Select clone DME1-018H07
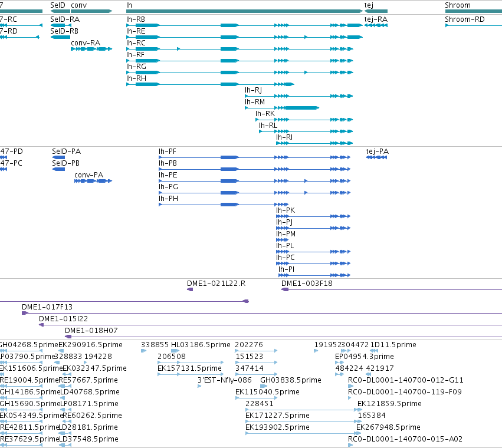This screenshot has height=448, width=502. [283, 337]
